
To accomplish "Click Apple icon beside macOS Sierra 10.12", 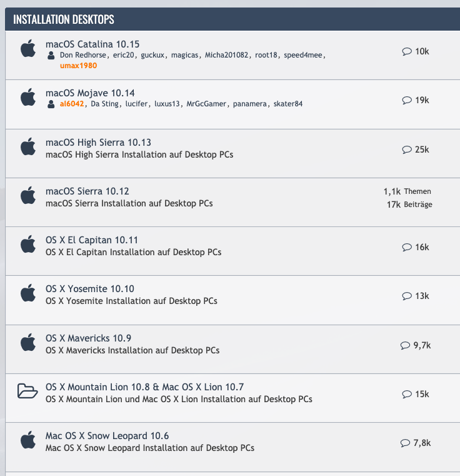I will coord(28,196).
